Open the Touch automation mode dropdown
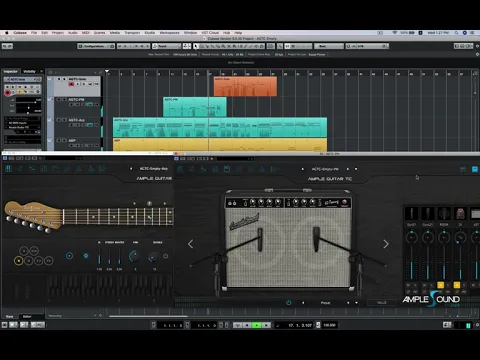 [166, 46]
